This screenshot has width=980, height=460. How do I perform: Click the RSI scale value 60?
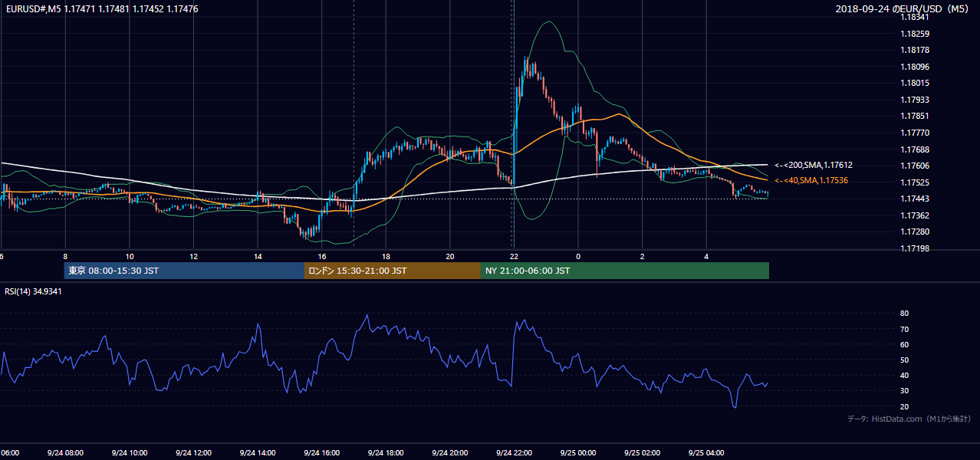click(904, 344)
